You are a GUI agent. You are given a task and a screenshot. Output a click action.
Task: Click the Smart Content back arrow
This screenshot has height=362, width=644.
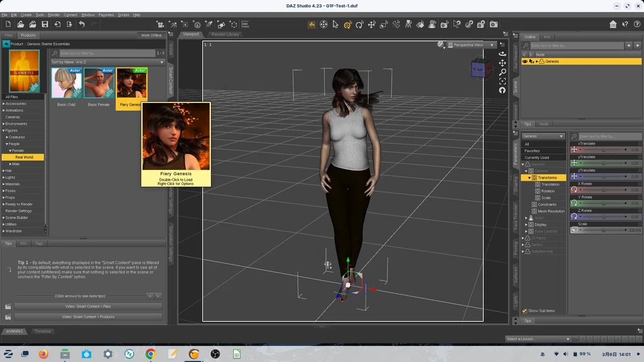click(6, 44)
